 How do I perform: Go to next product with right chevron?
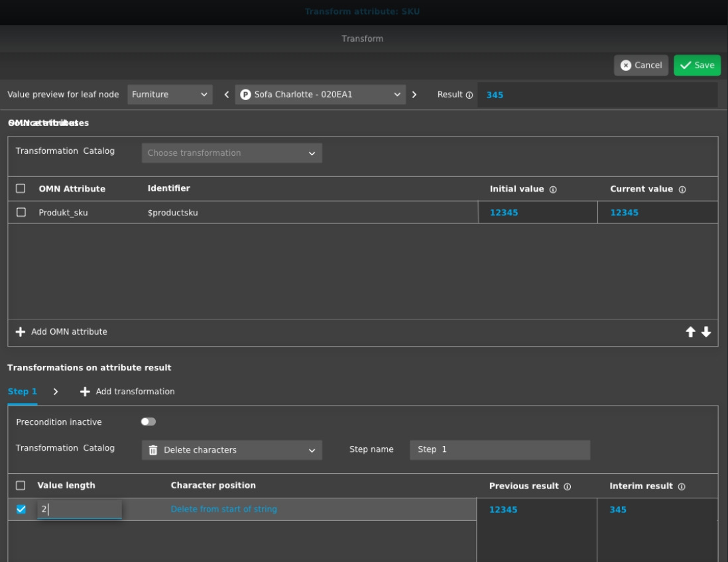[x=414, y=94]
